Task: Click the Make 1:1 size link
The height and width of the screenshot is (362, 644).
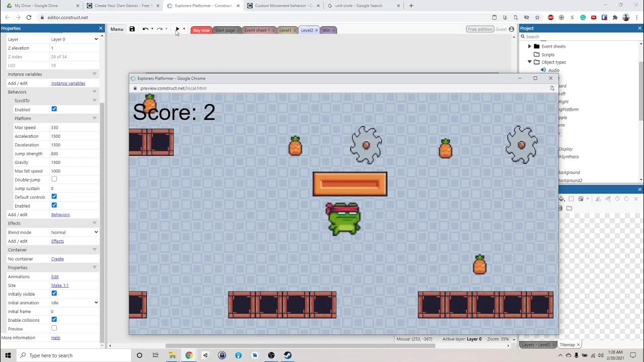Action: [60, 286]
